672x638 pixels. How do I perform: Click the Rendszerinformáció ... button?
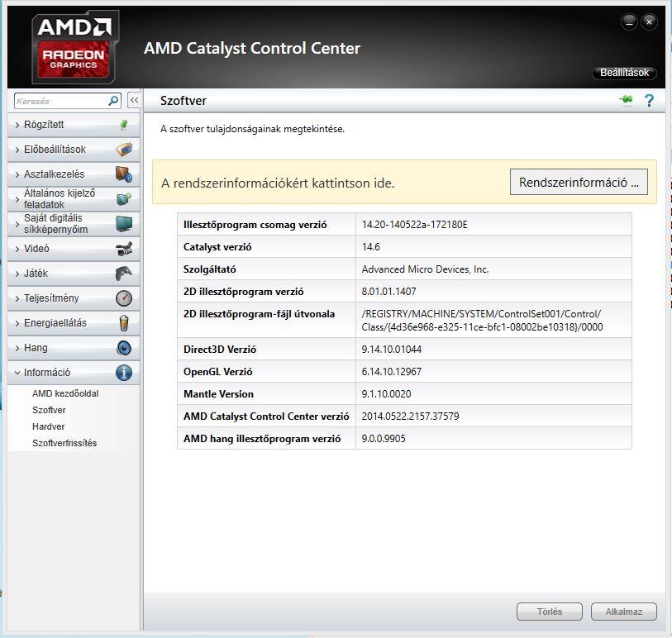[579, 182]
